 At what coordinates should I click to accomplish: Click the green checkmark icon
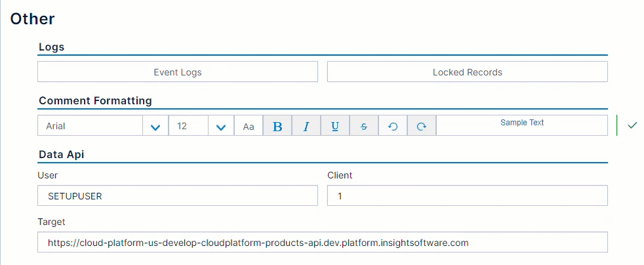click(x=632, y=125)
